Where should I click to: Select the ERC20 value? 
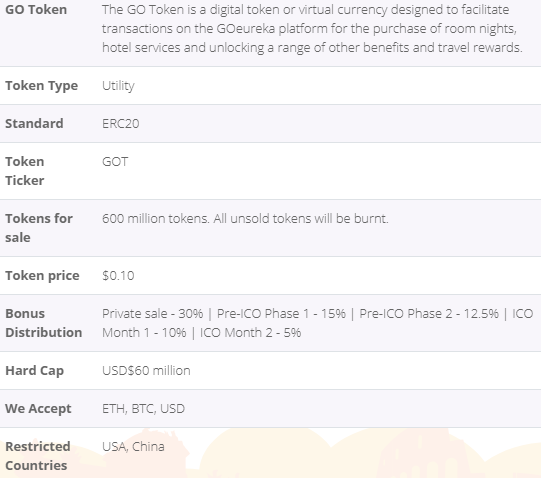tap(120, 124)
